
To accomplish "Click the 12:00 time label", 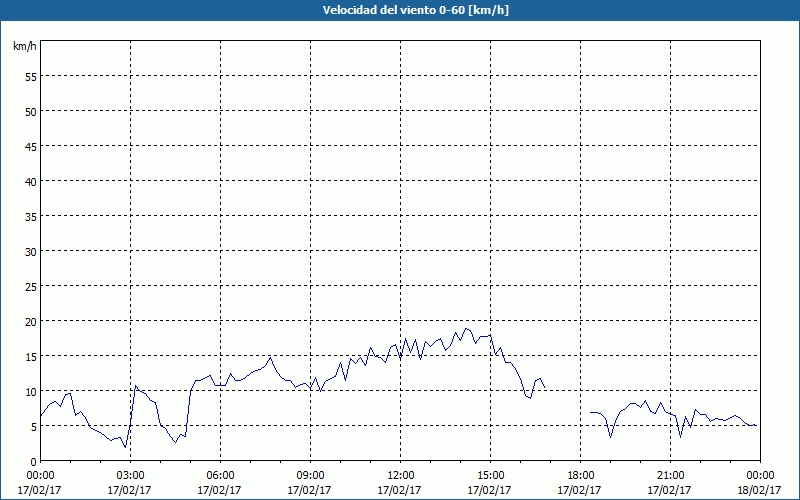I will (401, 476).
